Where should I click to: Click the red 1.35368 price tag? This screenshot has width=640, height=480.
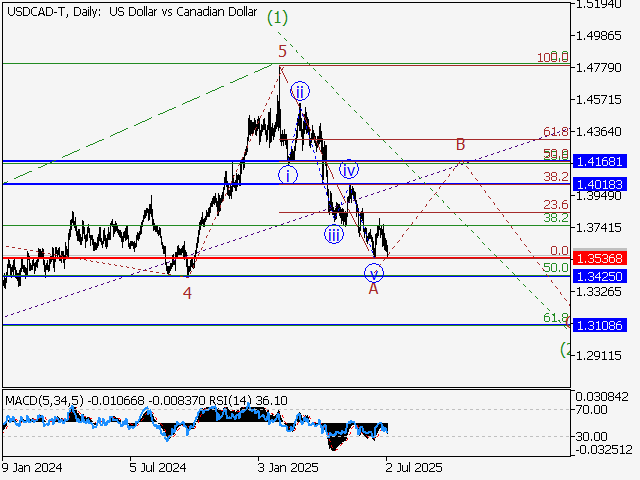[x=600, y=258]
